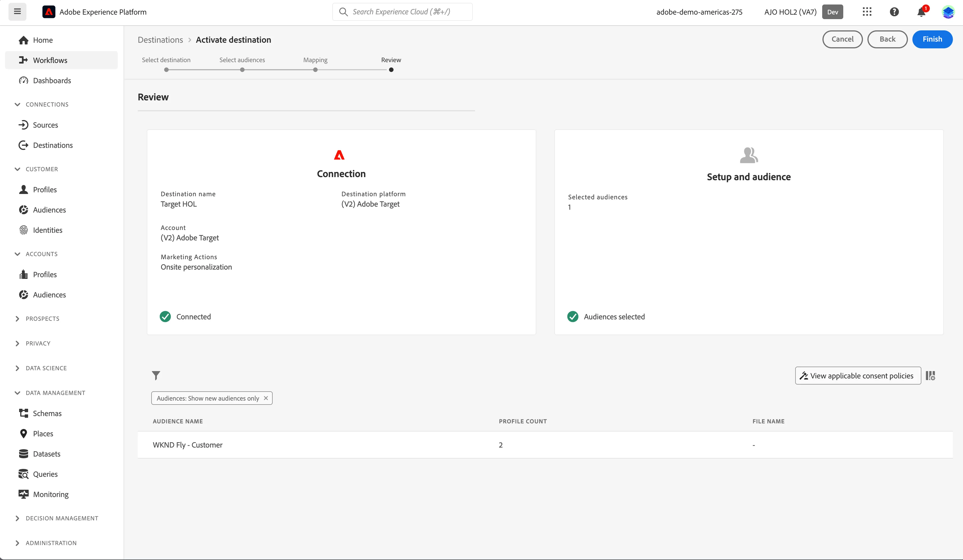The width and height of the screenshot is (963, 560).
Task: Open Schemas under Data Management
Action: (62, 413)
